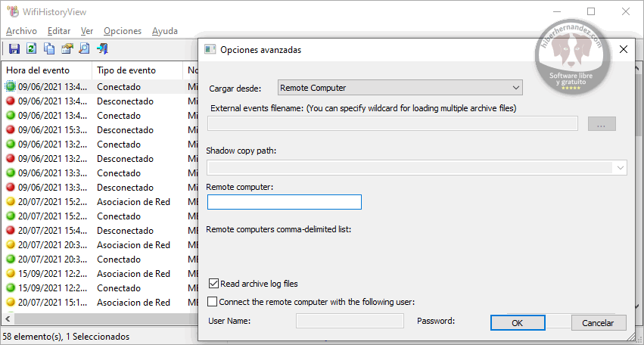Click the WifiHistoryView app icon in the title bar
This screenshot has width=644, height=345.
tap(13, 11)
